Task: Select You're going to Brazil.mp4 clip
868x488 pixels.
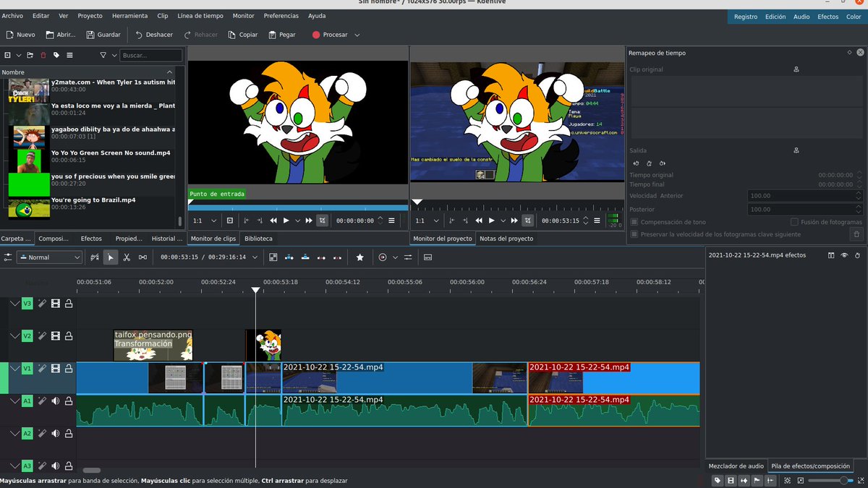Action: (x=90, y=207)
